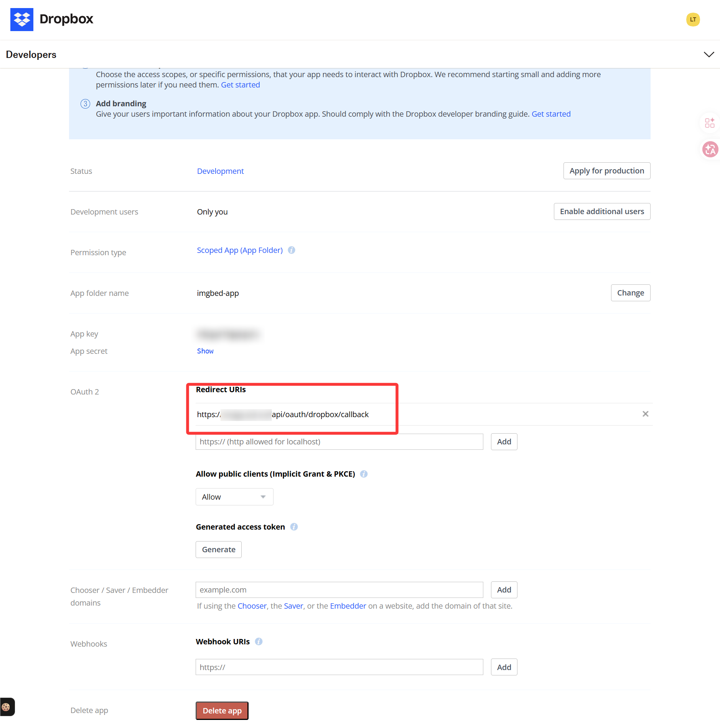Image resolution: width=720 pixels, height=728 pixels.
Task: Generate an access token
Action: click(219, 550)
